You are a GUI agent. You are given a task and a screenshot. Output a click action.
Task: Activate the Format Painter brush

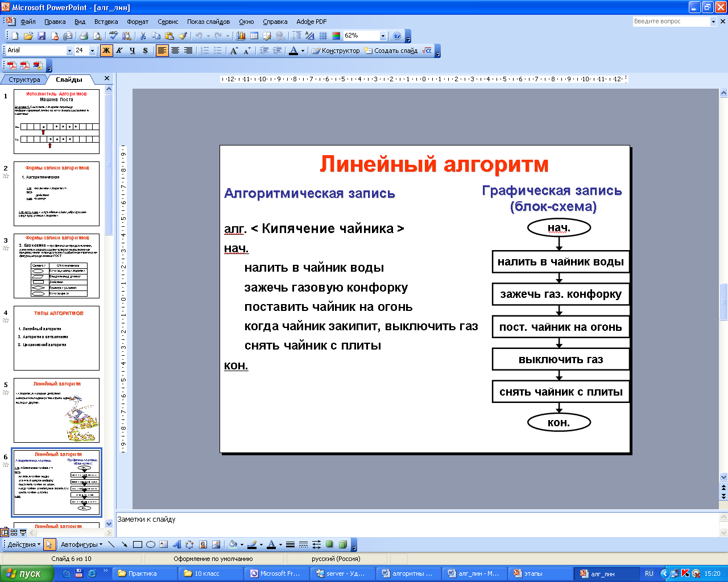coord(183,36)
